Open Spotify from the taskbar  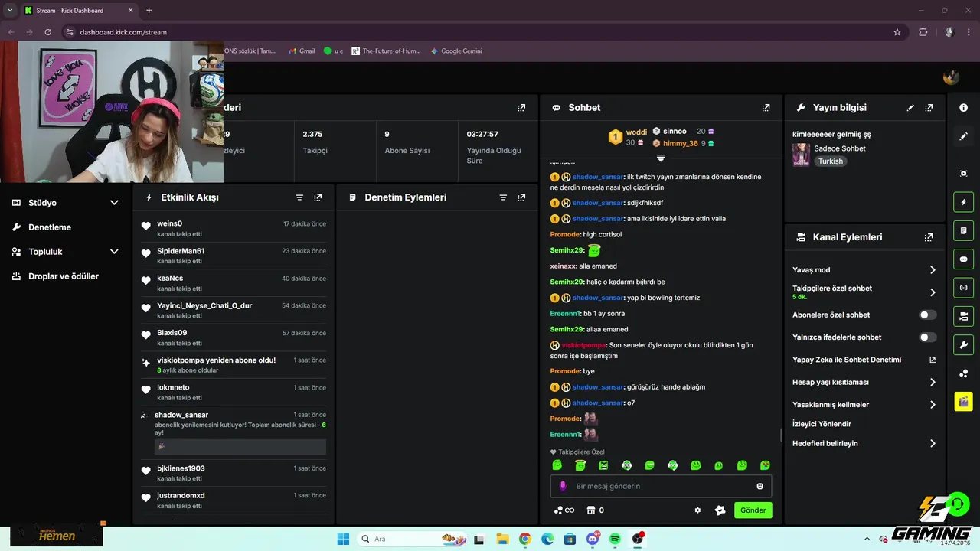click(615, 539)
